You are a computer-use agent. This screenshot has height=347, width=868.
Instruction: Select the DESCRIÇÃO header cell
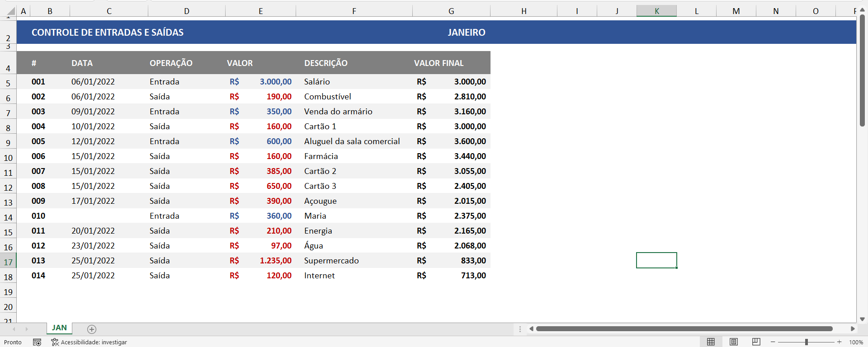(x=354, y=63)
